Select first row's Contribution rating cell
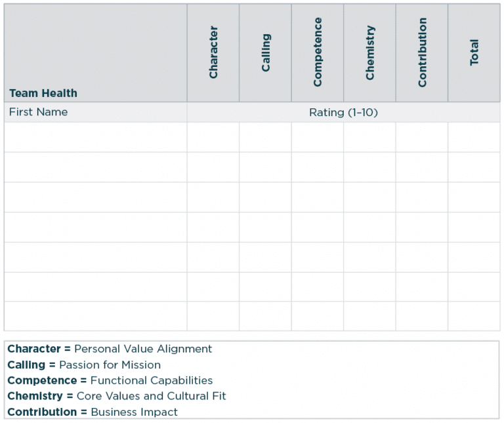 tap(422, 137)
